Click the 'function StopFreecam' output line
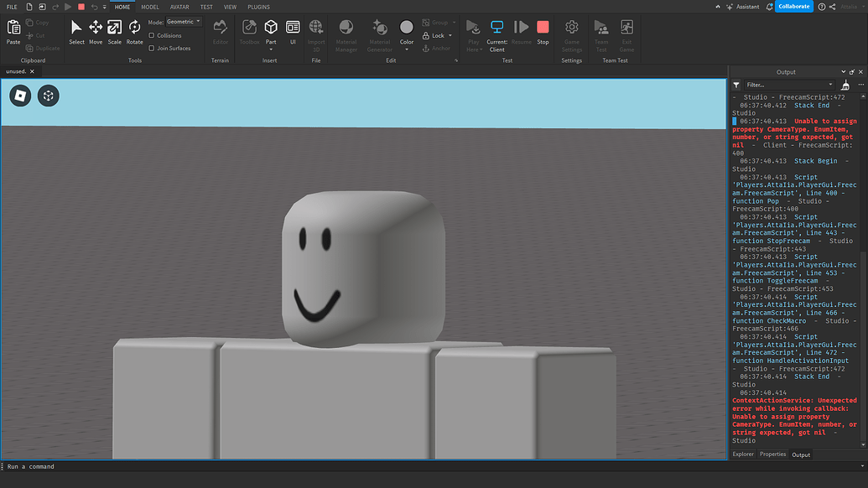 [771, 241]
